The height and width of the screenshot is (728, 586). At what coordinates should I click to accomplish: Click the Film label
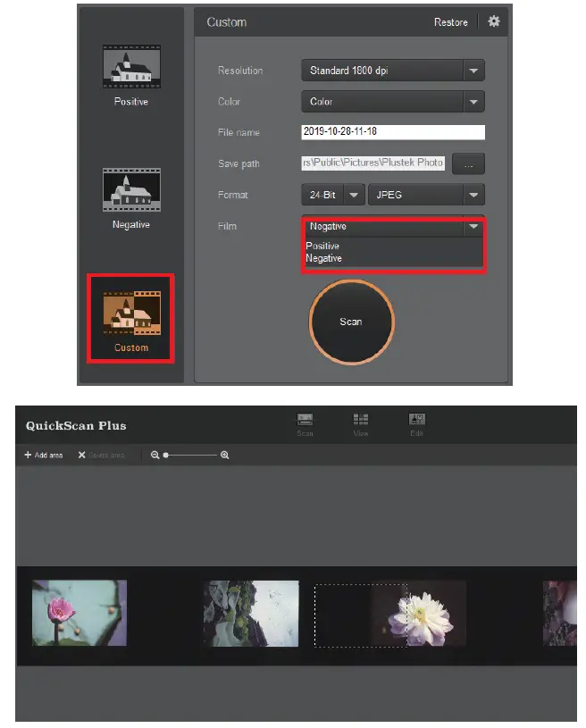point(227,226)
